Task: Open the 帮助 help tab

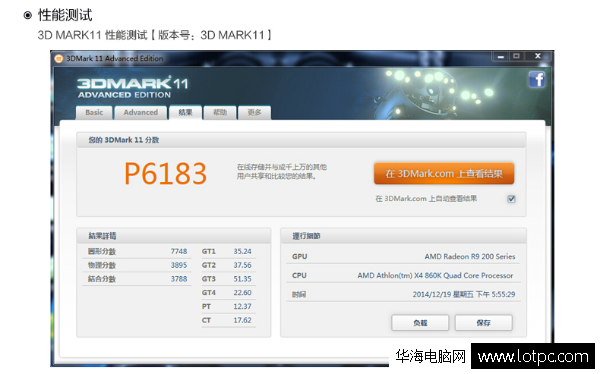Action: pos(220,113)
